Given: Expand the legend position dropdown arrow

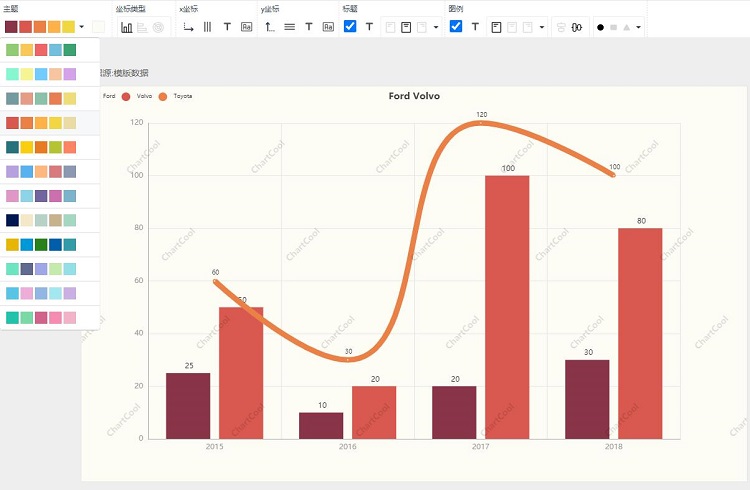Looking at the screenshot, I should tap(542, 27).
